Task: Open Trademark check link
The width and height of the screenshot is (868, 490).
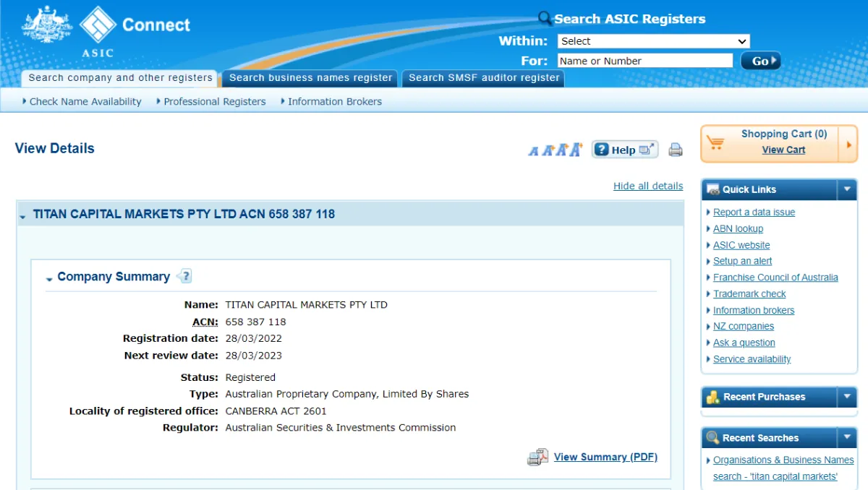Action: (749, 294)
